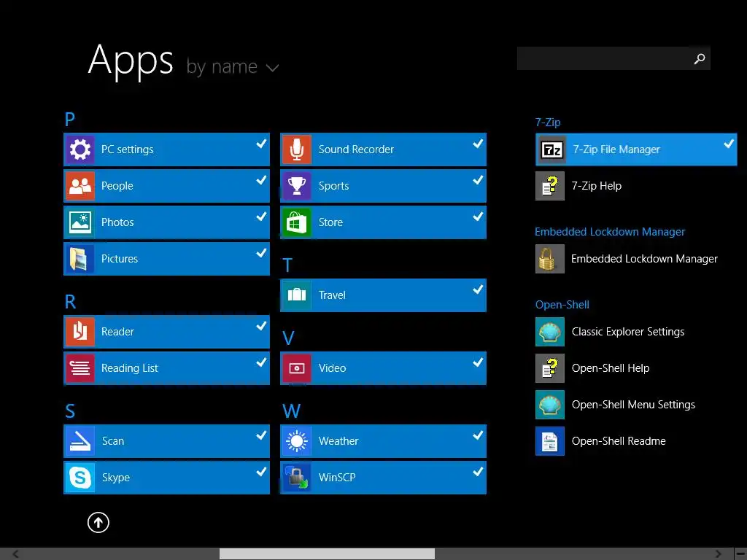
Task: Select the 'Video' tile label
Action: tap(332, 368)
